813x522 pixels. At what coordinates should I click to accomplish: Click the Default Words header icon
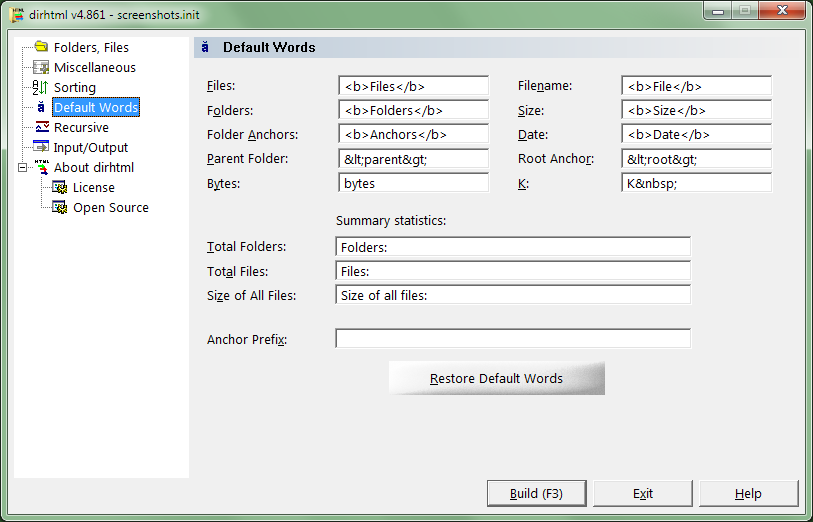(205, 47)
